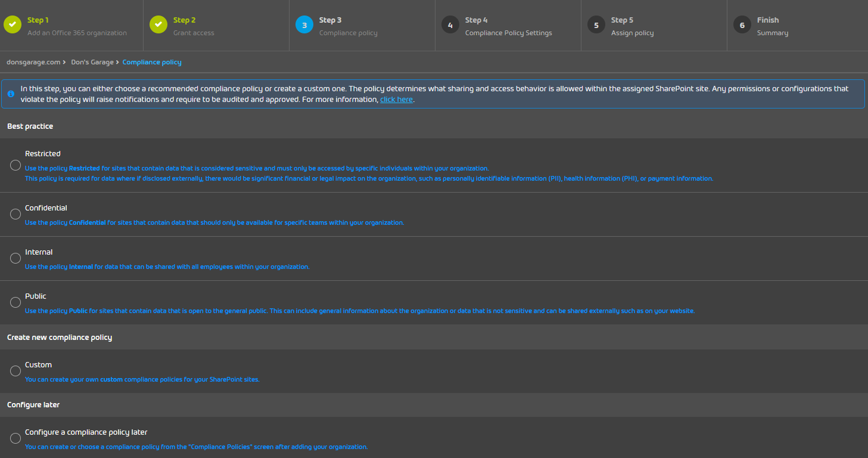Go to donsgarage.com in breadcrumb

(x=33, y=62)
